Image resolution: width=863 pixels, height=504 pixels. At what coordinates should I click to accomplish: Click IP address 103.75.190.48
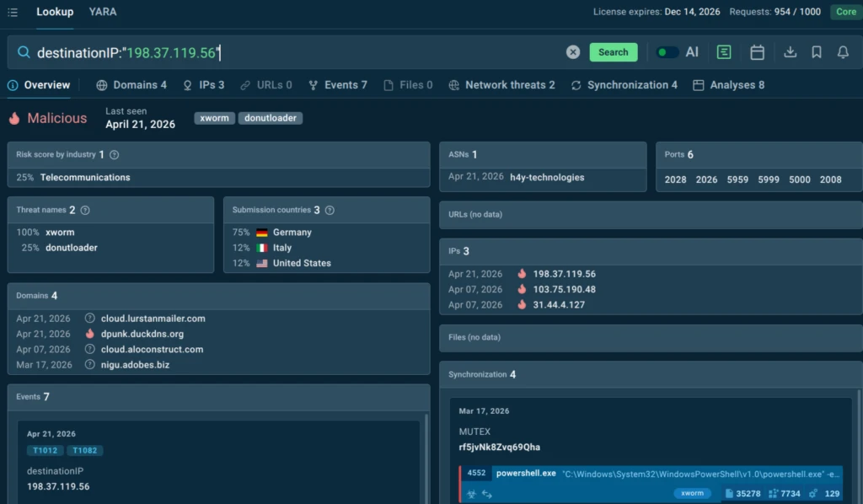564,289
